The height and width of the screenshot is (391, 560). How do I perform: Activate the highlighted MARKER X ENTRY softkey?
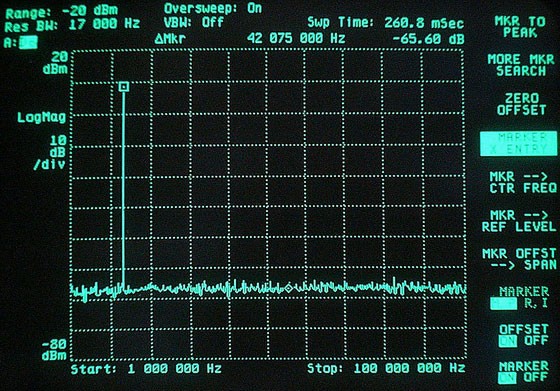point(518,144)
